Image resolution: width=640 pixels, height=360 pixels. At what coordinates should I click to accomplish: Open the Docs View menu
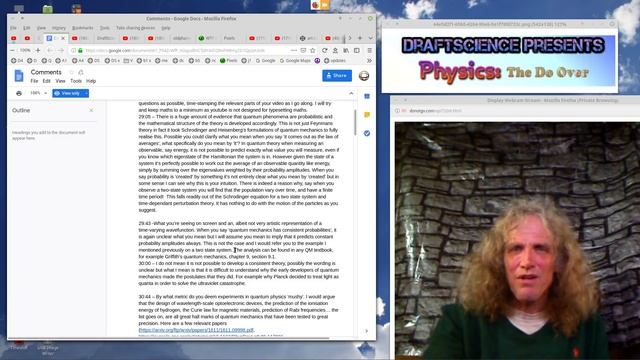[60, 81]
